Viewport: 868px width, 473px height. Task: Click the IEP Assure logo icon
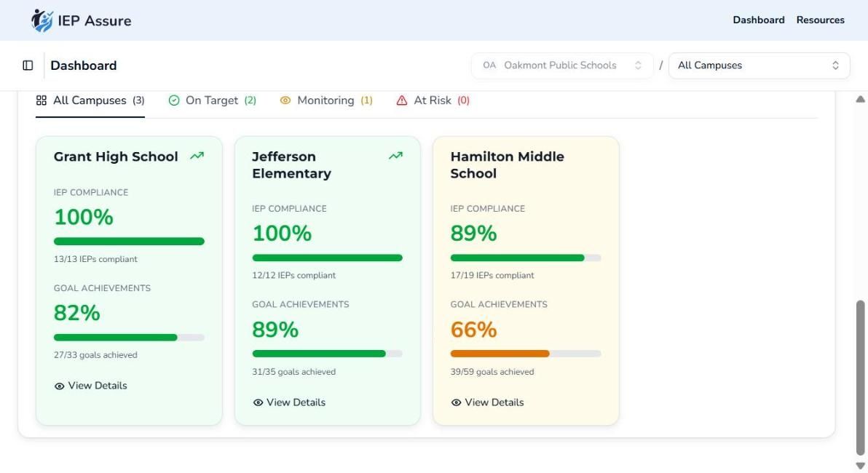[x=42, y=20]
